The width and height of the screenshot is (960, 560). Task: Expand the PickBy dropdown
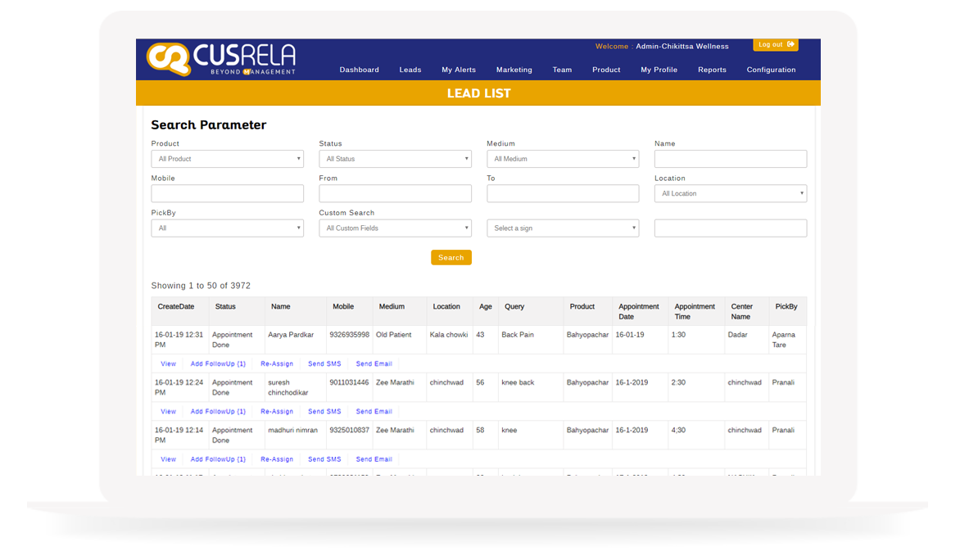pyautogui.click(x=227, y=228)
